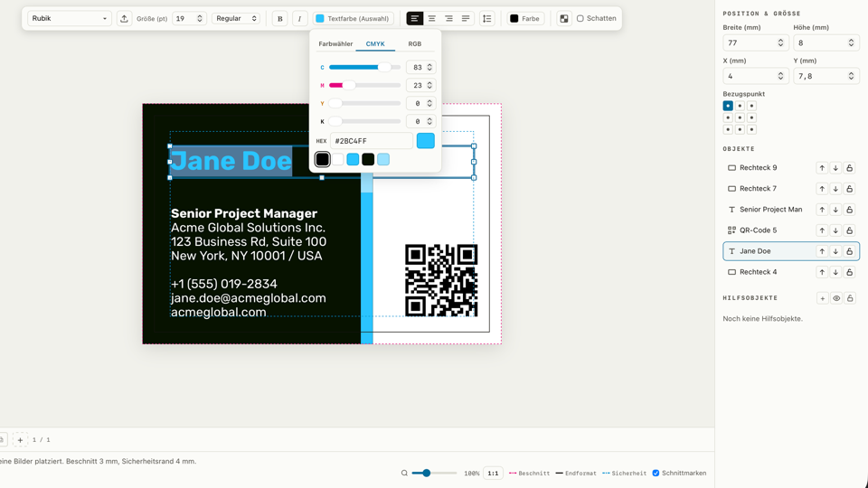The image size is (868, 488).
Task: Lock all Hilfsobjekte guides
Action: (850, 298)
